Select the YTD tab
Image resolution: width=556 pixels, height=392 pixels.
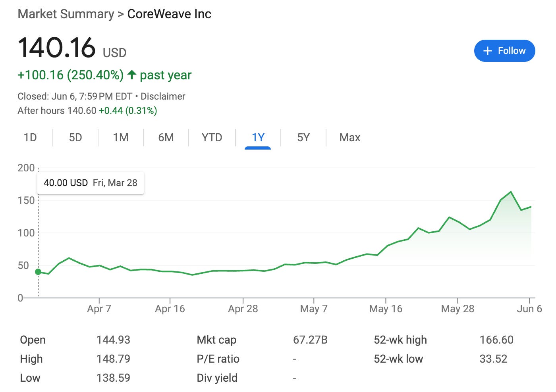pos(212,138)
